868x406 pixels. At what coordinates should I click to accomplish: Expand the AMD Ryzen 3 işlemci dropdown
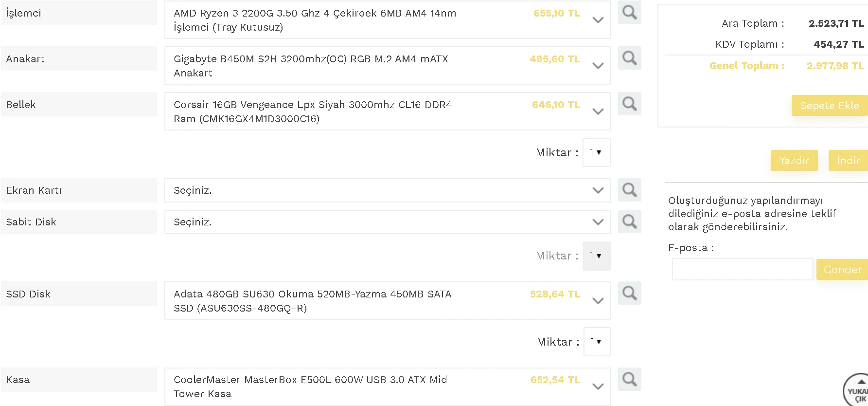pyautogui.click(x=598, y=20)
